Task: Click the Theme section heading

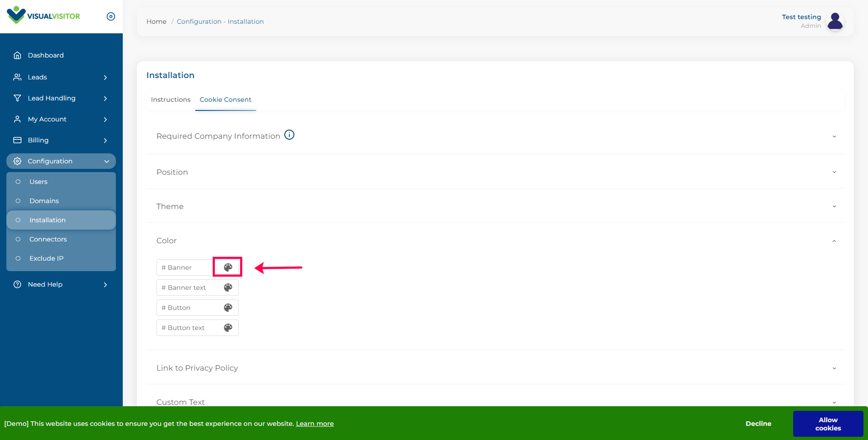Action: point(170,206)
